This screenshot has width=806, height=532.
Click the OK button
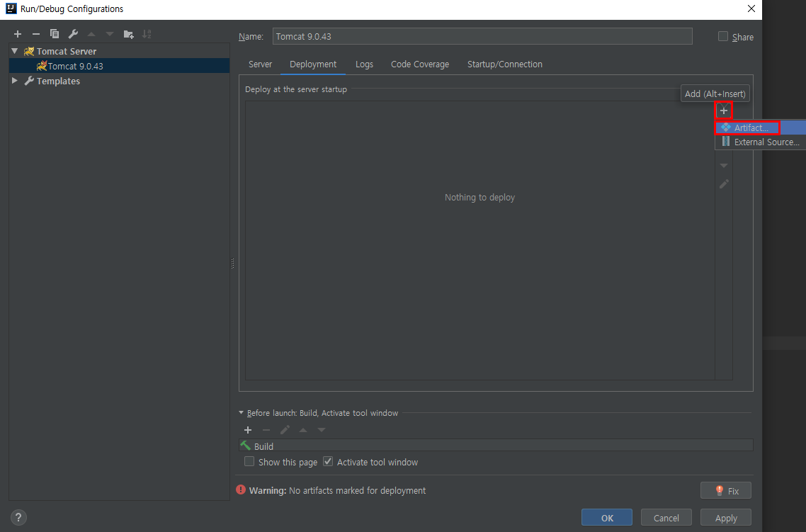(607, 518)
